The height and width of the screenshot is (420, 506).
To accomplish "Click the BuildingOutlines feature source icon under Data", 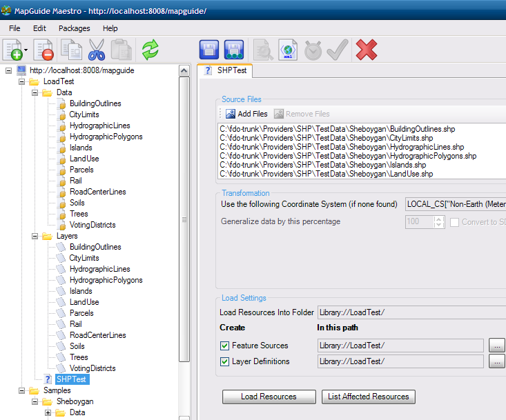I will pyautogui.click(x=61, y=103).
